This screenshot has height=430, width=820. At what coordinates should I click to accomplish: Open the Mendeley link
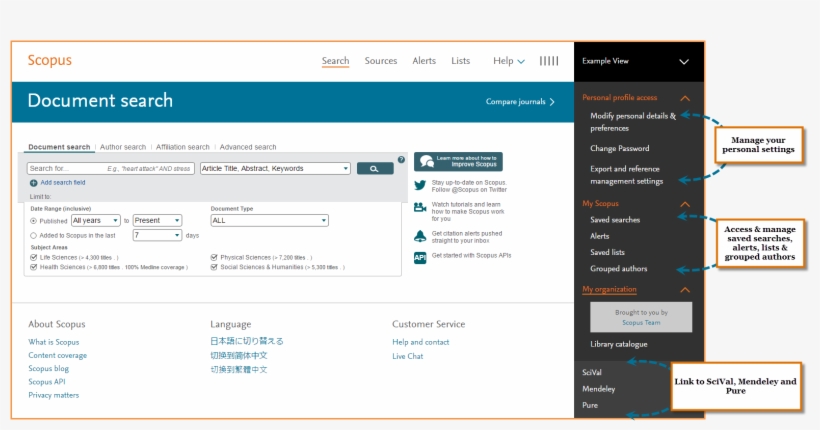[x=599, y=389]
